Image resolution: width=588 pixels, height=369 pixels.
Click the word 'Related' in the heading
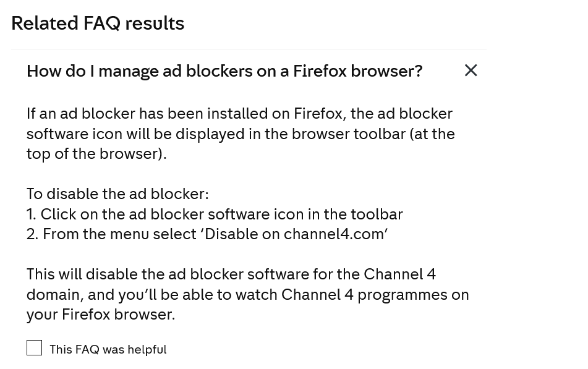point(45,23)
